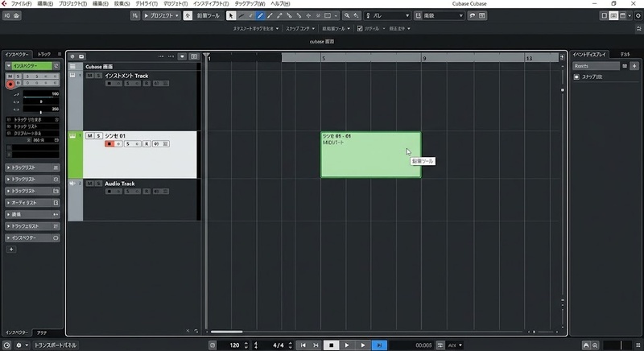Viewport: 644px width, 351px height.
Task: Click the speech-bubble icon right of the second toolbar dropdown
Action: 473,15
